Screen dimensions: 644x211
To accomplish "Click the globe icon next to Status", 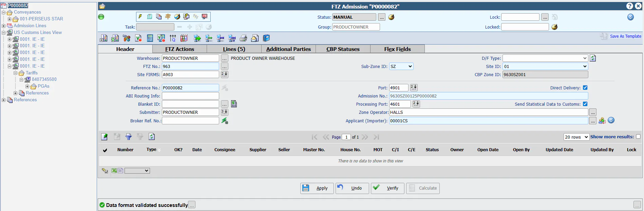I will tap(391, 17).
